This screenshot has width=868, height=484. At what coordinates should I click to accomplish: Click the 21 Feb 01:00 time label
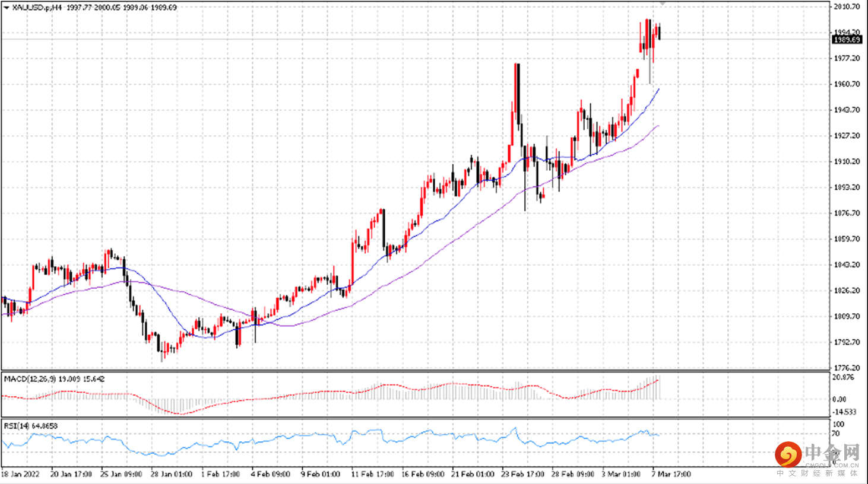tap(473, 475)
